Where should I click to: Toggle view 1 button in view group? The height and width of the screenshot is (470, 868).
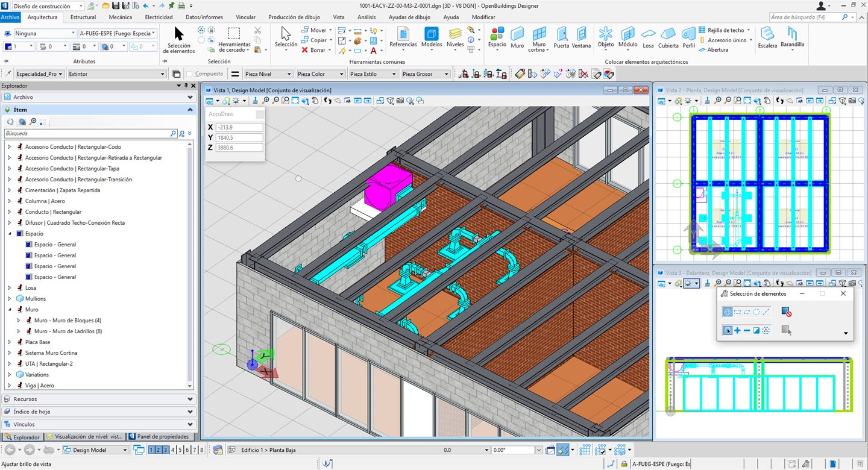[152, 450]
